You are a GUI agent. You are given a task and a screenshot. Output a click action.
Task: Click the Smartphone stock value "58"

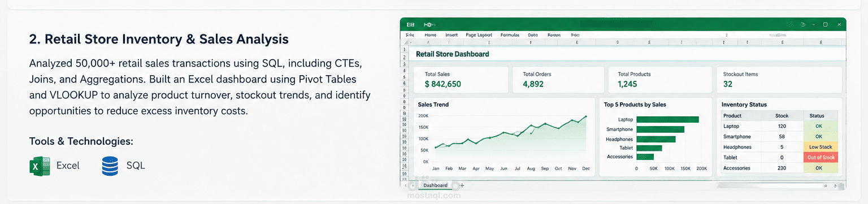click(x=782, y=136)
